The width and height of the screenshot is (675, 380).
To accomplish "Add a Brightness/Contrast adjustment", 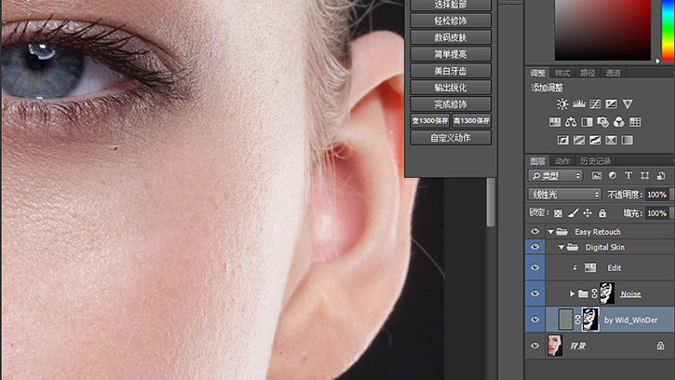I will coord(562,104).
